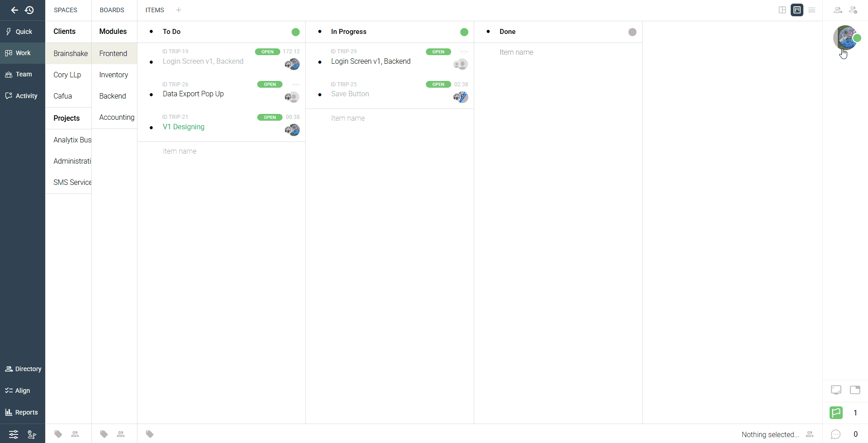Switch to the kanban board view icon
This screenshot has width=868, height=443.
[x=797, y=10]
